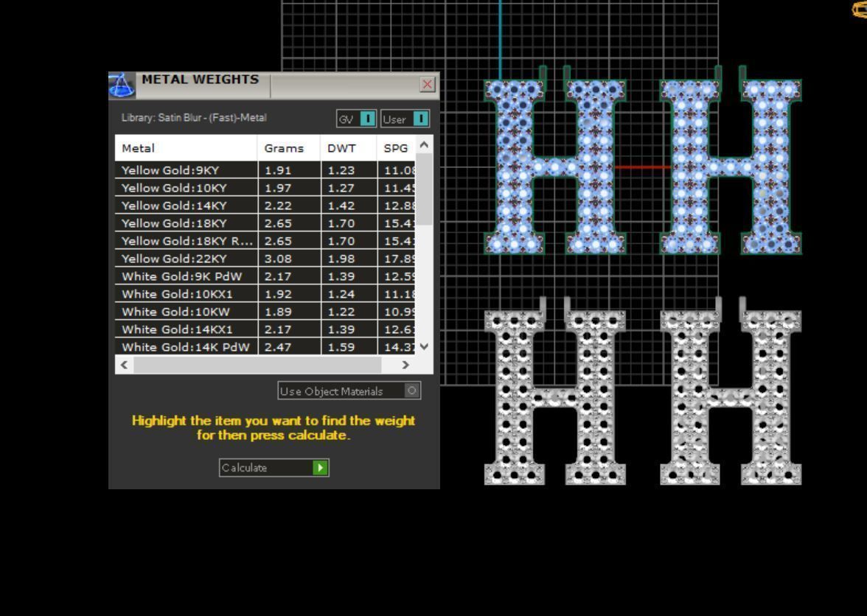Screen dimensions: 867x616
Task: Click the table's scroll right arrow
Action: (x=405, y=365)
